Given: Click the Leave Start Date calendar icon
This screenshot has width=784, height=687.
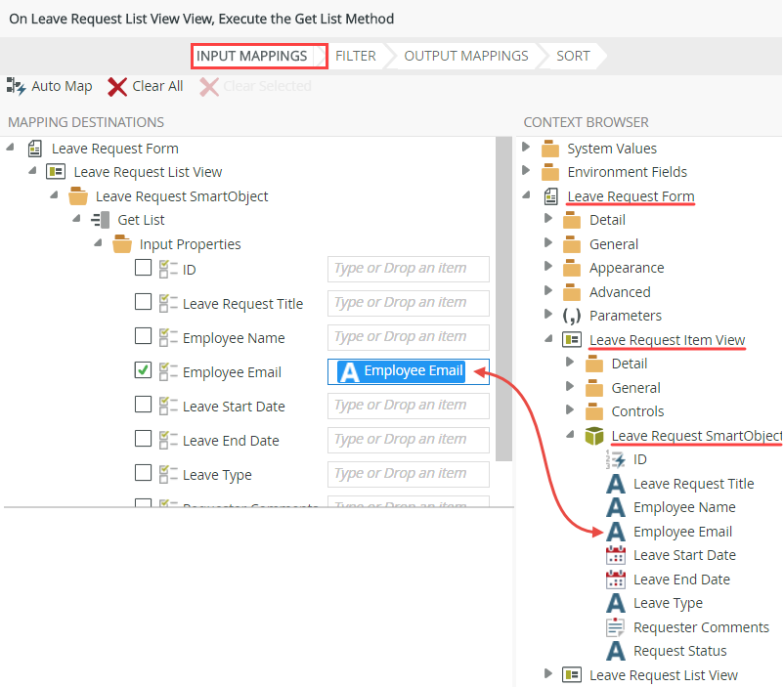Looking at the screenshot, I should click(614, 555).
